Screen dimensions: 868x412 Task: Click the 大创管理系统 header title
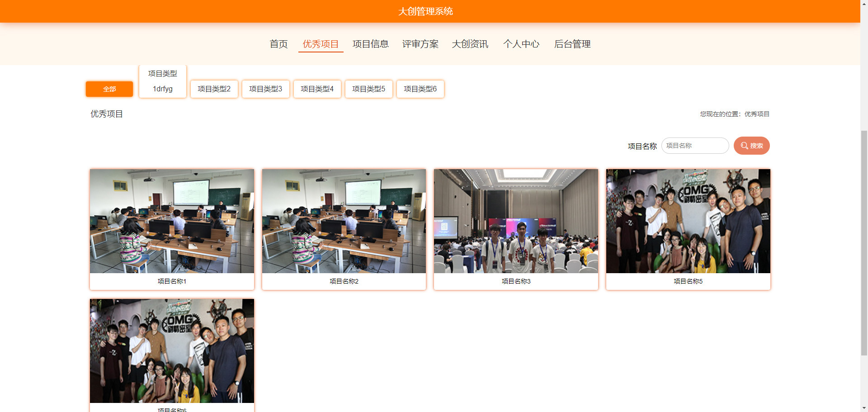(x=425, y=11)
